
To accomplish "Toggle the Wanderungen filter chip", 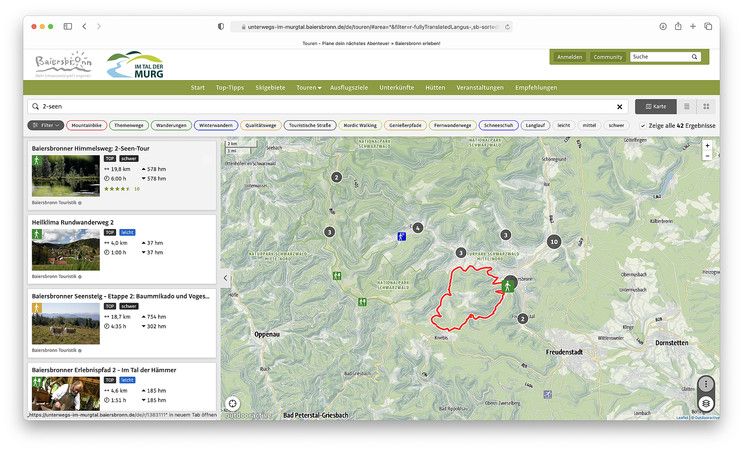I will (x=171, y=126).
